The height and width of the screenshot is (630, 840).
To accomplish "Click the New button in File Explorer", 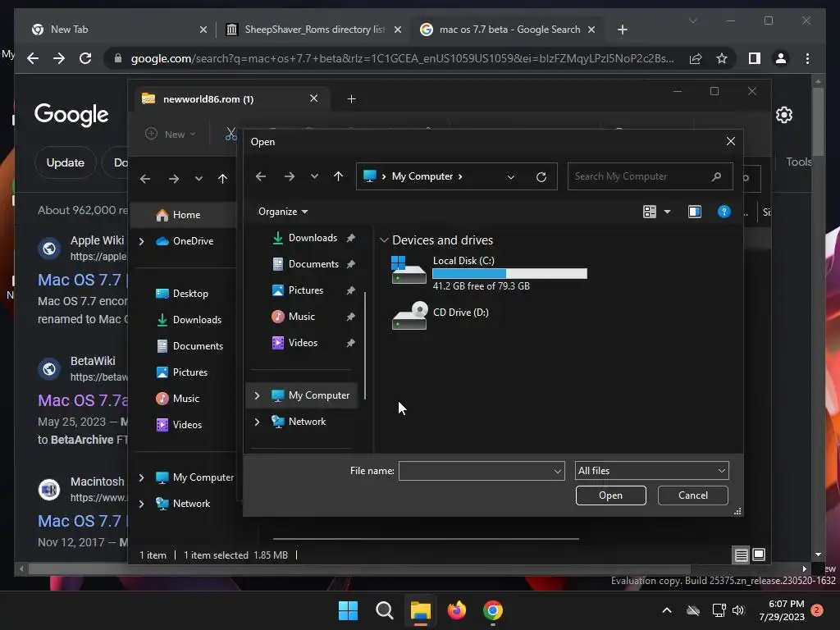I will (171, 134).
